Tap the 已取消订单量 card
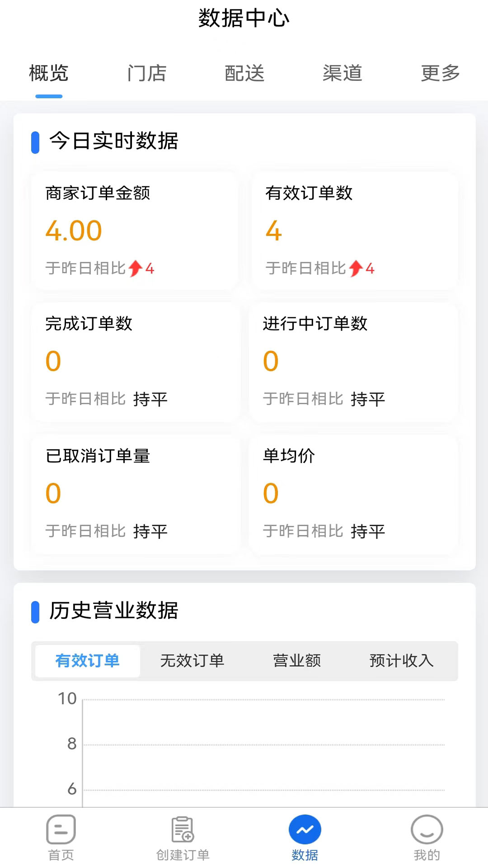 pyautogui.click(x=134, y=494)
